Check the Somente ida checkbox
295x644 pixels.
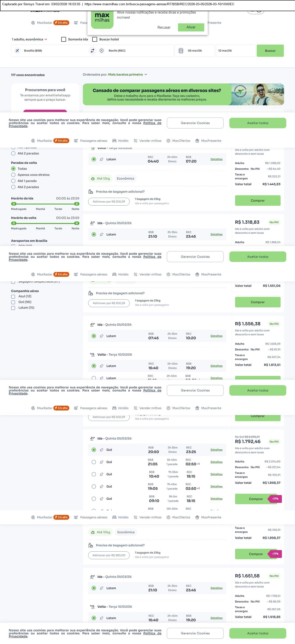64,40
